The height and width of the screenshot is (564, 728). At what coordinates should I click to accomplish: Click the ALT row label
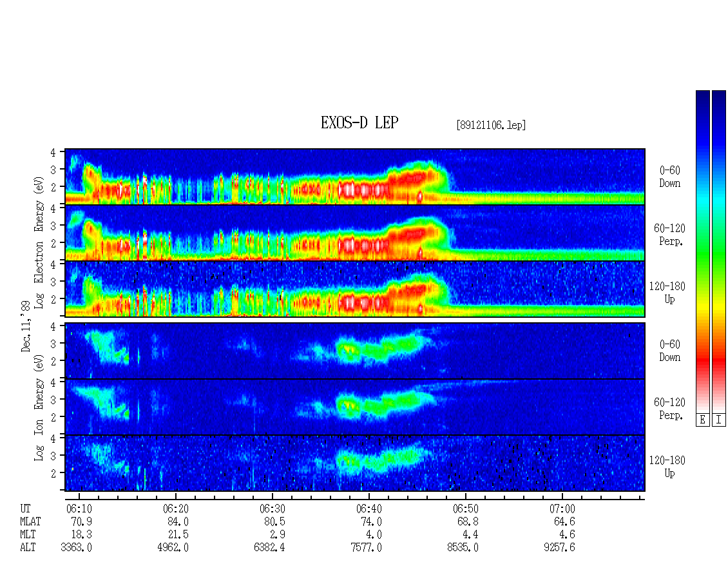click(x=28, y=548)
